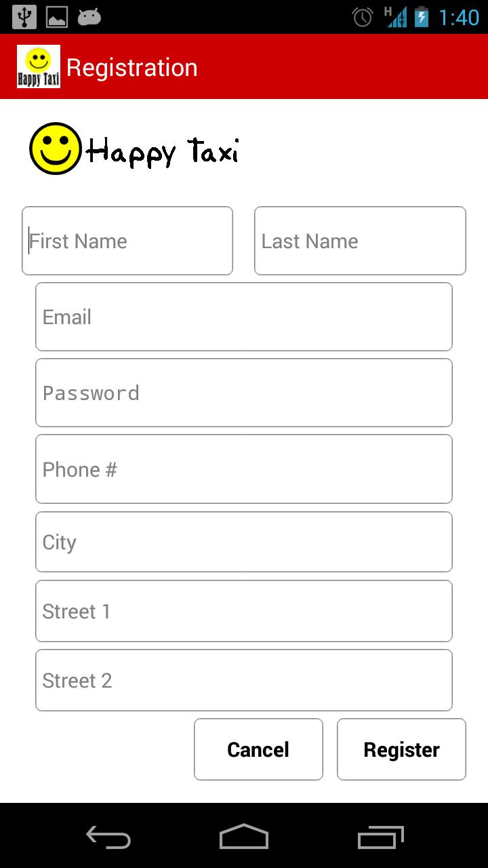488x868 pixels.
Task: Tap the battery charging status icon
Action: 422,17
